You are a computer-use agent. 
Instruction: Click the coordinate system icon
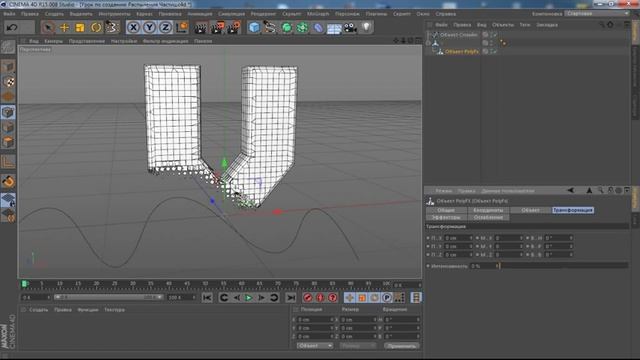[x=182, y=27]
